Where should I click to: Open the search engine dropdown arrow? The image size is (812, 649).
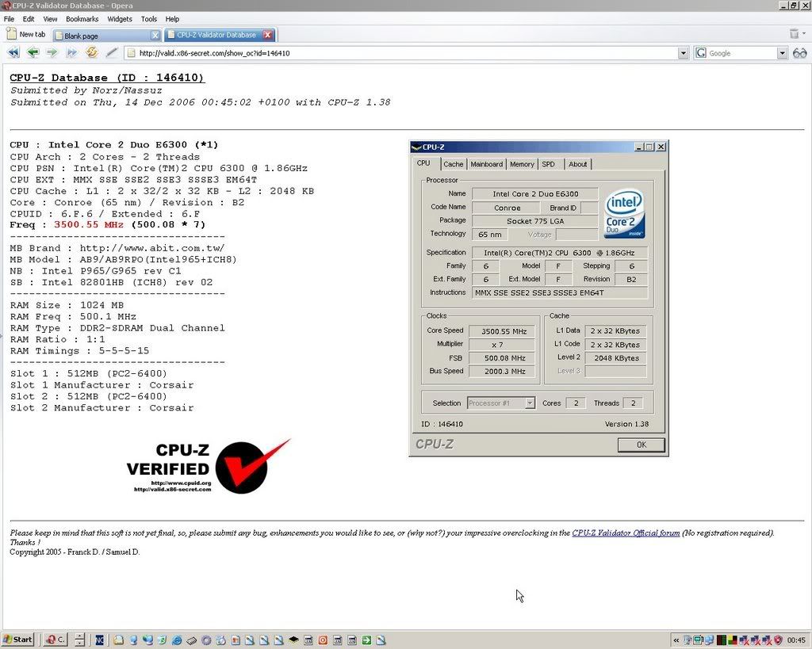[x=782, y=53]
